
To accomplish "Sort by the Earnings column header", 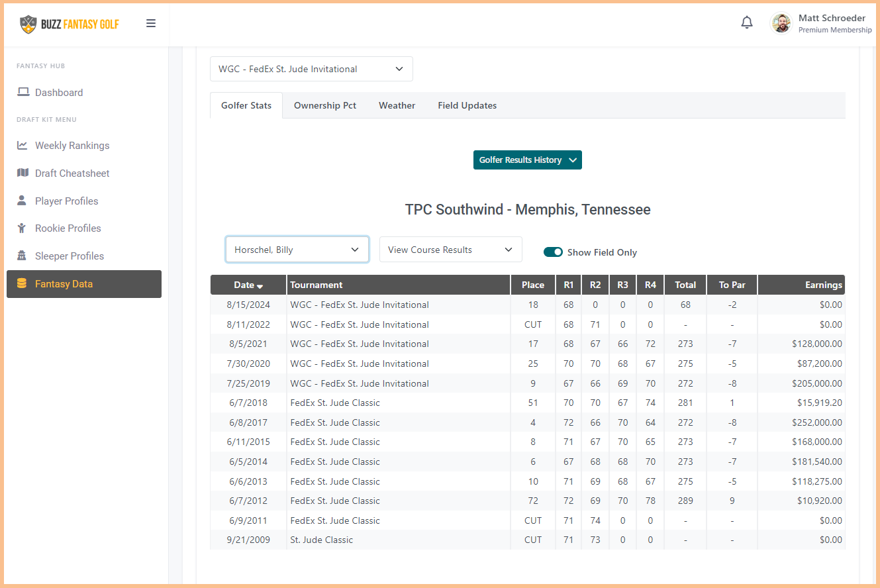I will 802,285.
